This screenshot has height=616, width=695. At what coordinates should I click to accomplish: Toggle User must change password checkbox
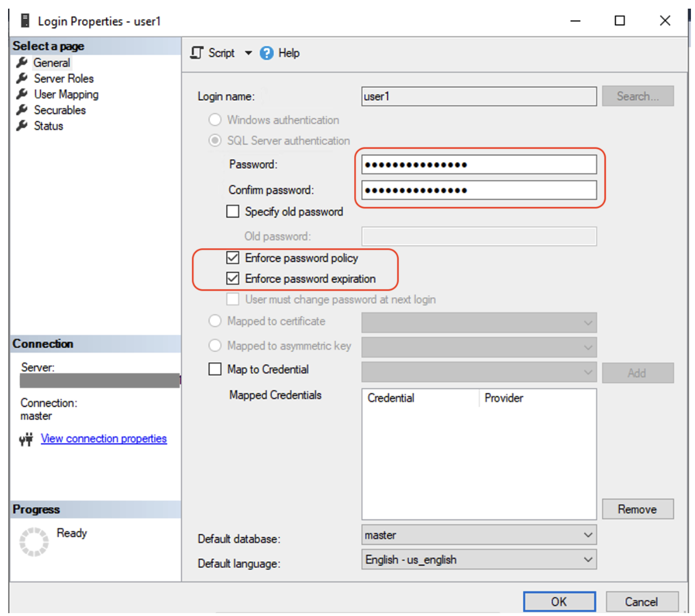pyautogui.click(x=233, y=299)
